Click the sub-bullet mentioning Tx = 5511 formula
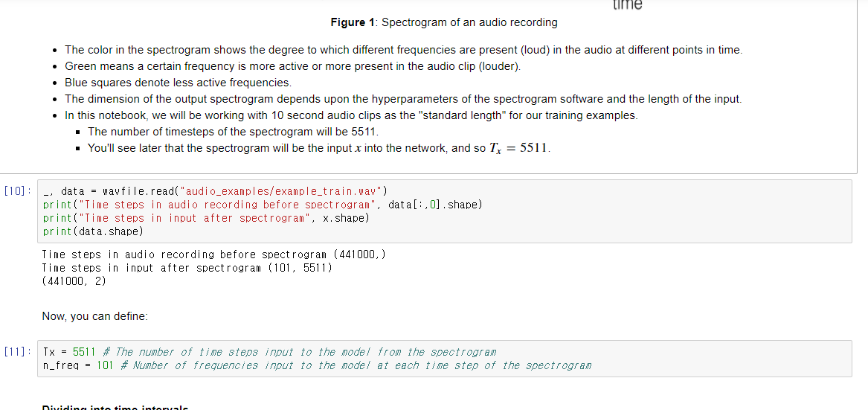Screen dimensions: 868x410 coord(319,149)
